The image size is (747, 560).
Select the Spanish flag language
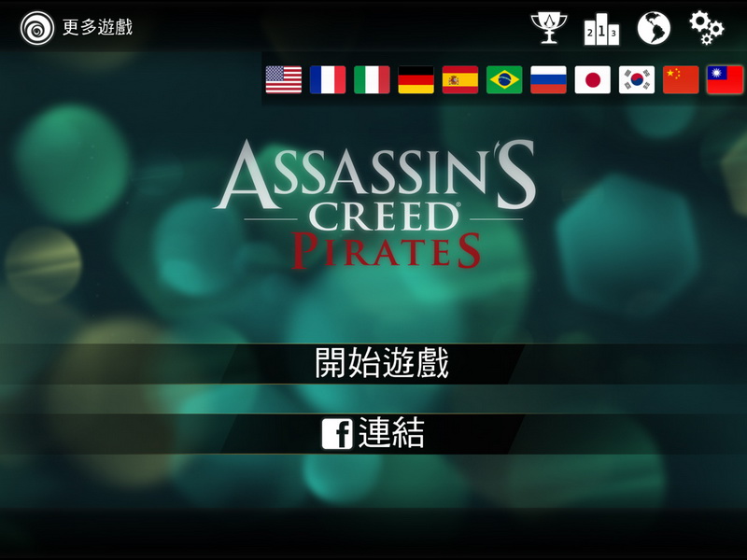tap(460, 79)
